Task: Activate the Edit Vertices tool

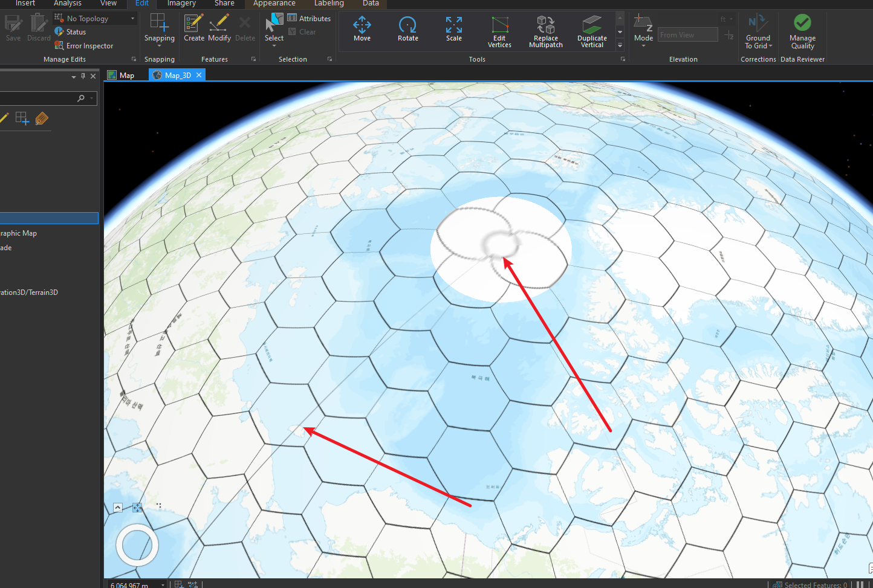Action: tap(499, 31)
